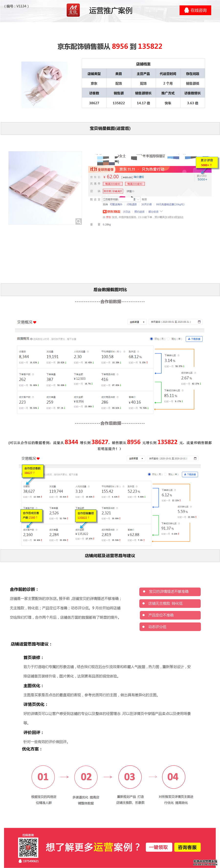The height and width of the screenshot is (868, 220).
Task: Click calendar icon in 2020-10 date field
Action: (196, 458)
